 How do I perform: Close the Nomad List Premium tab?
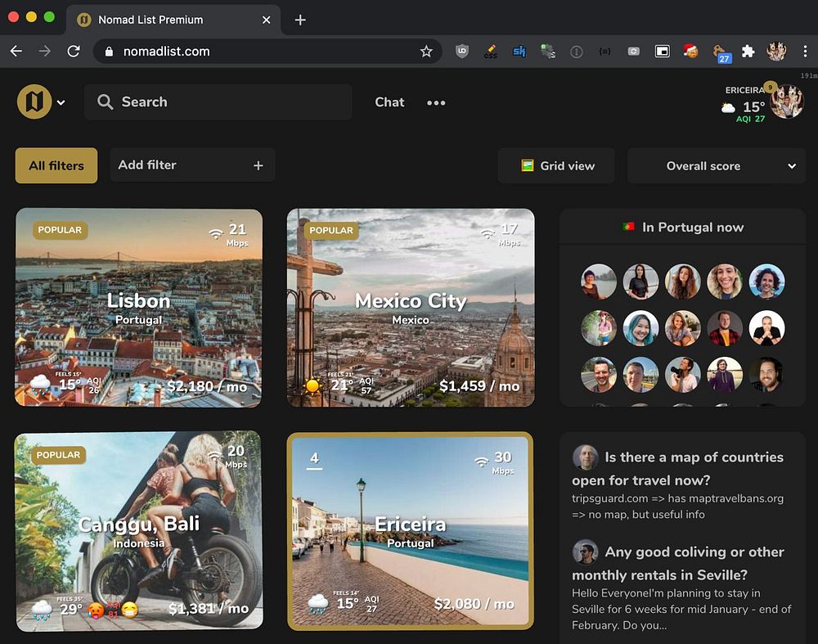tap(266, 20)
